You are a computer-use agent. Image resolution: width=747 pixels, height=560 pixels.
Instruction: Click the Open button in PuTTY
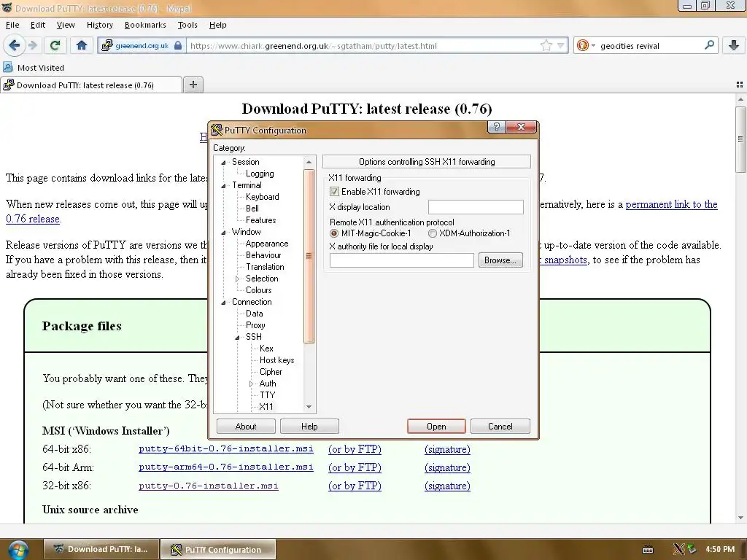pyautogui.click(x=436, y=426)
